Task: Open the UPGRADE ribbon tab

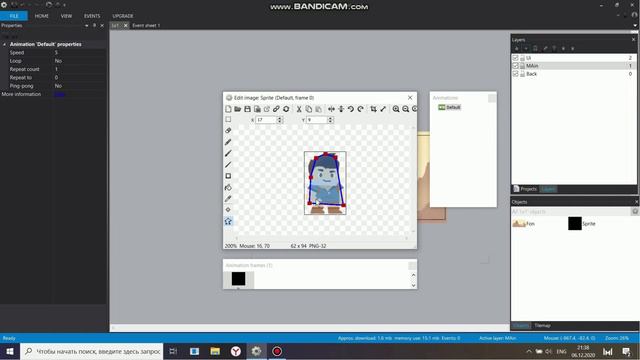Action: [x=123, y=16]
